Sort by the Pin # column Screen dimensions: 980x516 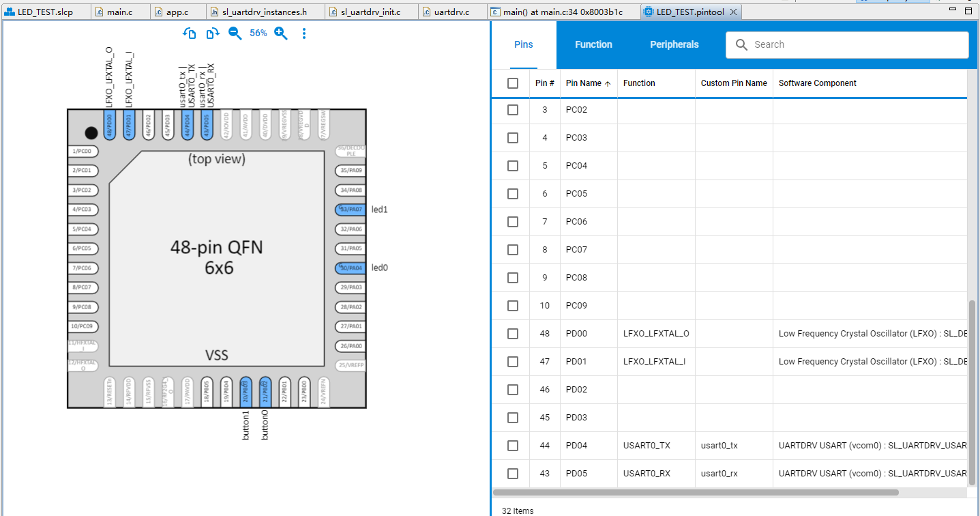(544, 83)
